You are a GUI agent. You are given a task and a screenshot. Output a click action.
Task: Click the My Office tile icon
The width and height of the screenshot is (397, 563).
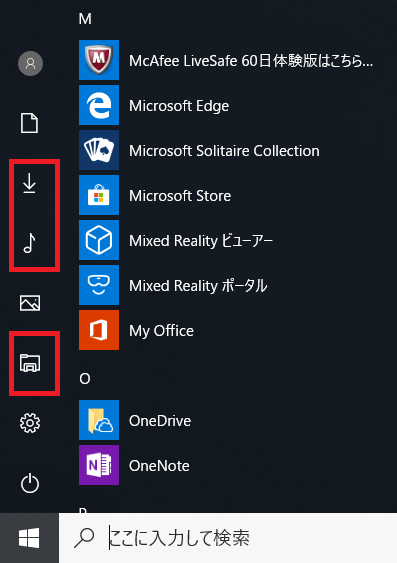coord(99,330)
